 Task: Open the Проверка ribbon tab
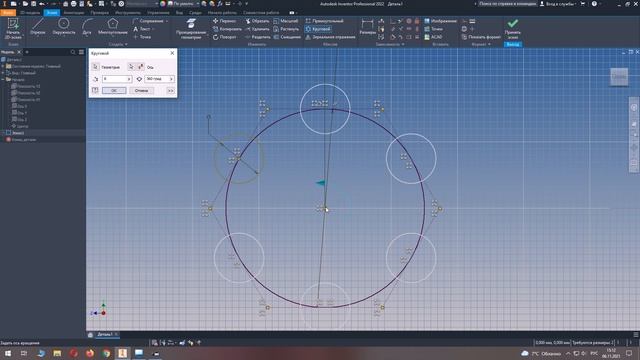[x=100, y=13]
